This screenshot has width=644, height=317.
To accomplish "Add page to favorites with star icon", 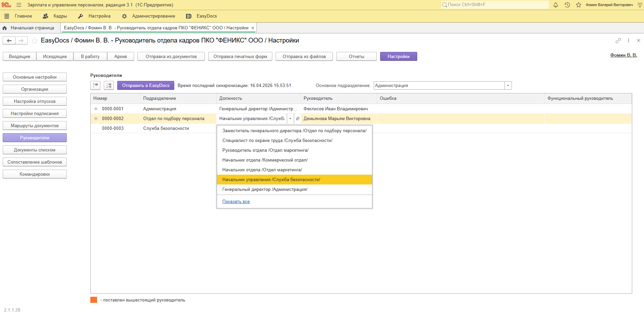I will (x=34, y=41).
